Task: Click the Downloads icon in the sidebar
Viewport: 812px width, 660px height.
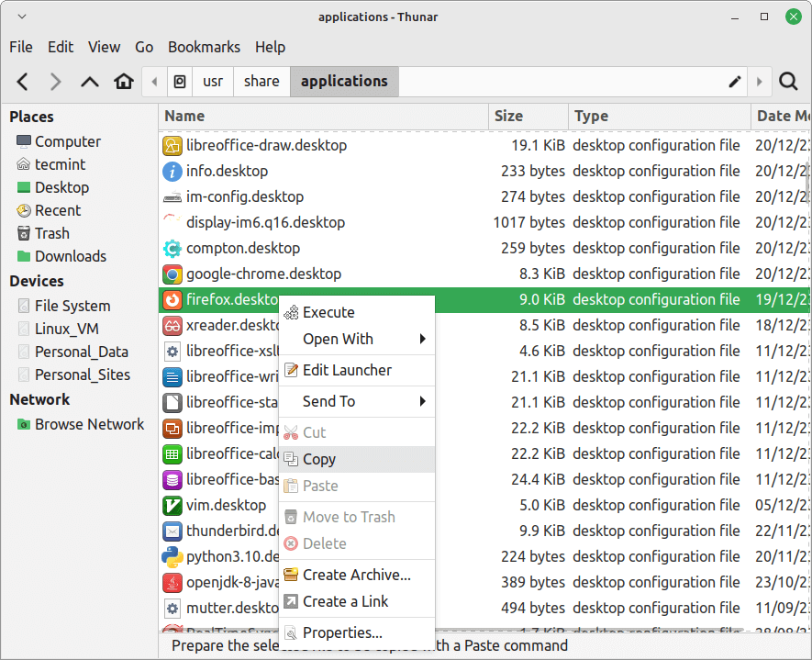Action: point(24,256)
